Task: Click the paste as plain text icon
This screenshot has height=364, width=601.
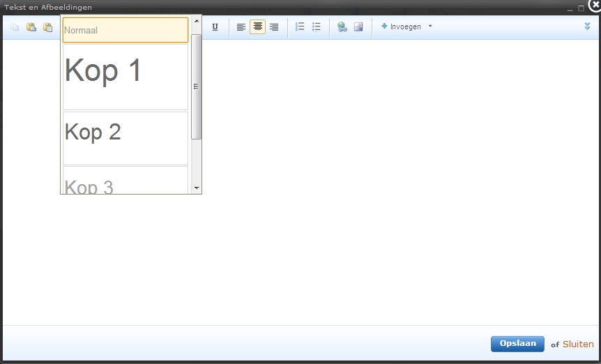Action: [48, 27]
